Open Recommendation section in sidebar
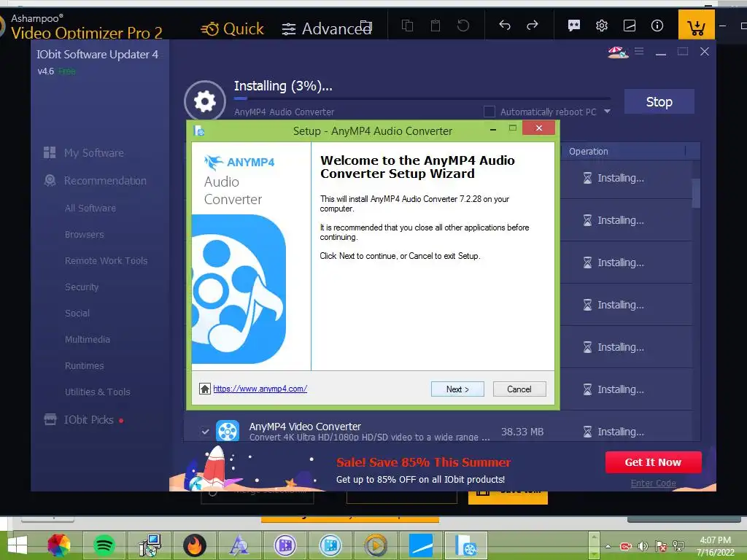This screenshot has width=747, height=560. [x=105, y=181]
